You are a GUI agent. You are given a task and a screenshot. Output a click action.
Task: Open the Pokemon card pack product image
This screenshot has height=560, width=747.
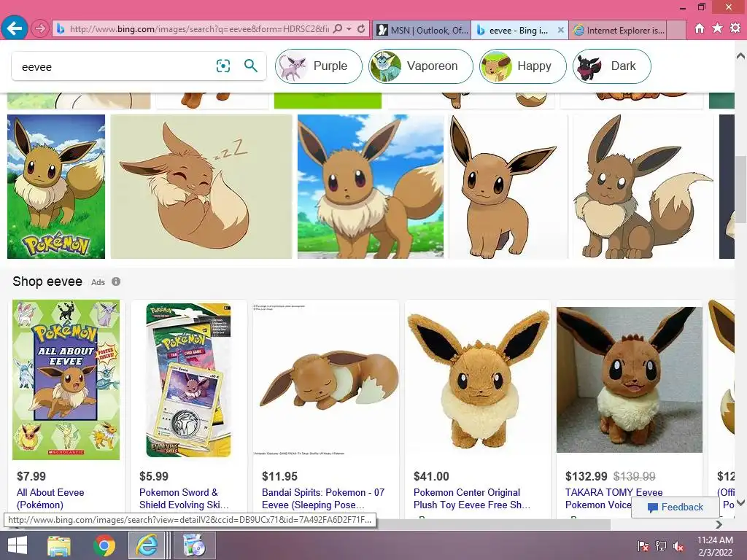click(x=189, y=379)
